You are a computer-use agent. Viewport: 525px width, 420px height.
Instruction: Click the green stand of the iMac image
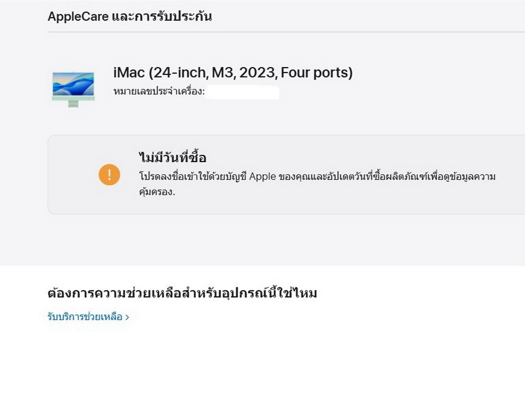click(x=73, y=104)
